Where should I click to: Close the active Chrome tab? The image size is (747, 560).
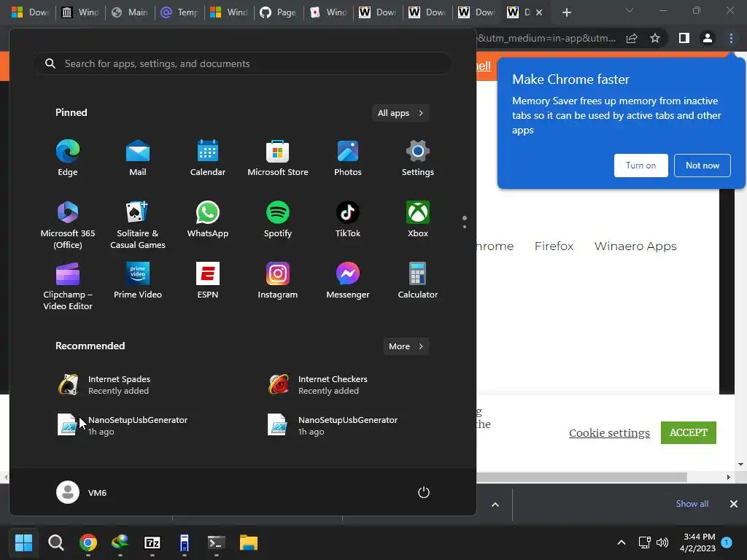coord(539,12)
